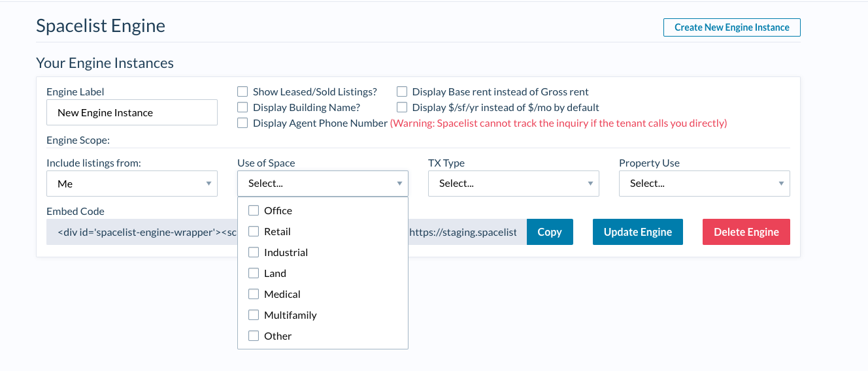
Task: Tick the Land checkbox
Action: (x=254, y=273)
